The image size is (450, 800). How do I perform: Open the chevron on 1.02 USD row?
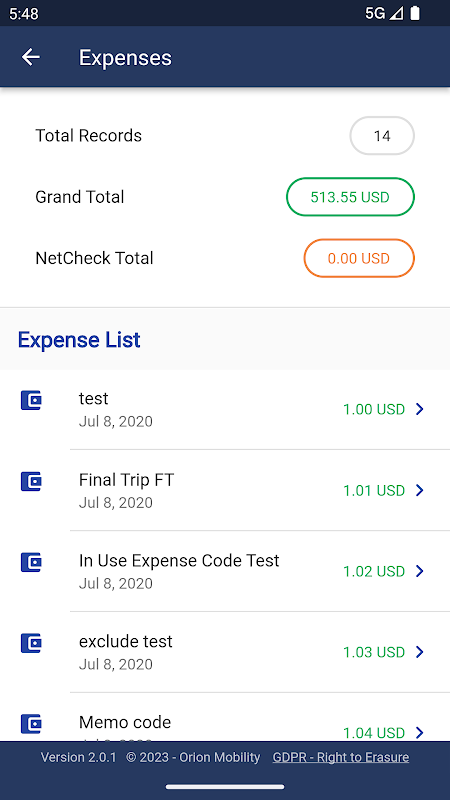coord(420,571)
